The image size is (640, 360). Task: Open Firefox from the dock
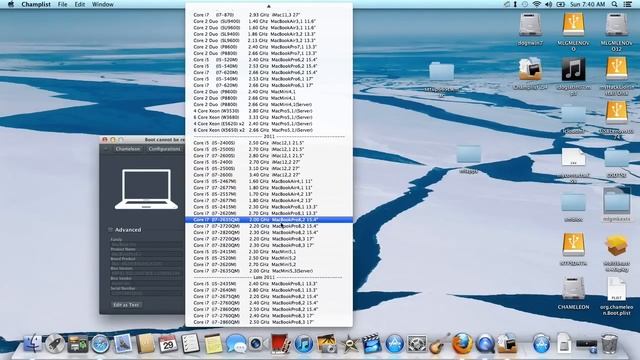click(462, 343)
